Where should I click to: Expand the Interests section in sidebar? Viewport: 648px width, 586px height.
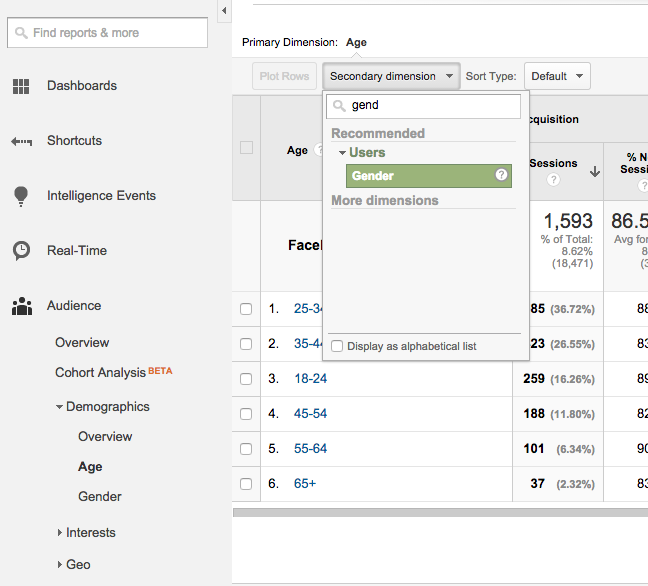coord(60,533)
